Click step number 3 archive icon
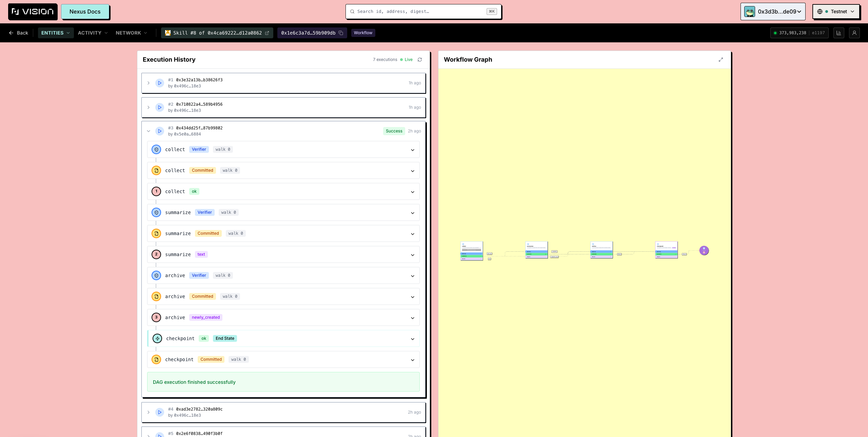This screenshot has height=437, width=868. (156, 317)
